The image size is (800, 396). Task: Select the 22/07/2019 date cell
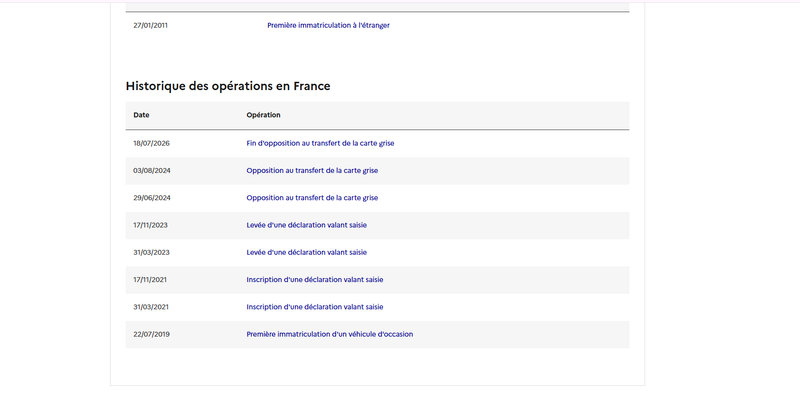click(x=152, y=334)
